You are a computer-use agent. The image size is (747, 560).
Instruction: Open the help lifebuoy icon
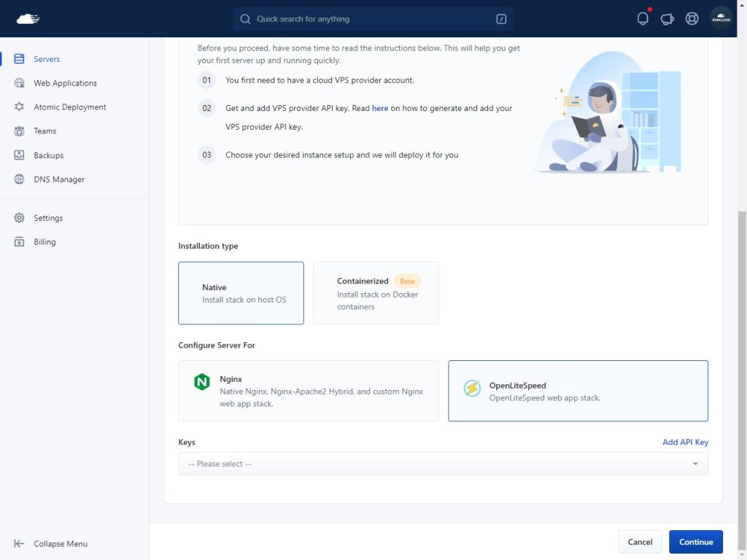click(692, 19)
